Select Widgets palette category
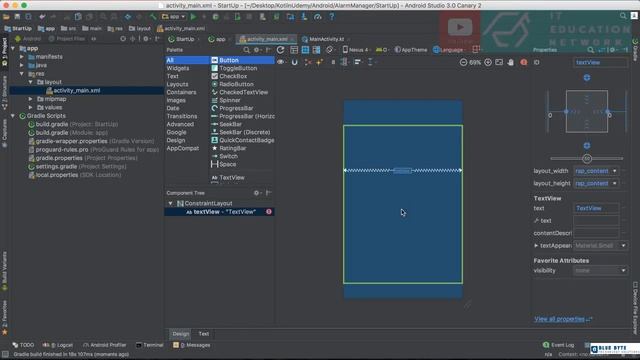The height and width of the screenshot is (360, 640). coord(178,68)
